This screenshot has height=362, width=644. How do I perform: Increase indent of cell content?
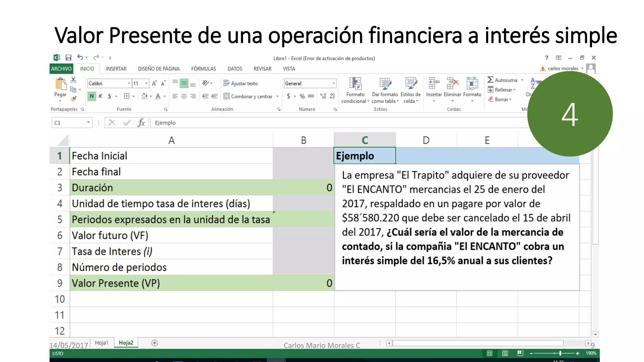coord(214,96)
